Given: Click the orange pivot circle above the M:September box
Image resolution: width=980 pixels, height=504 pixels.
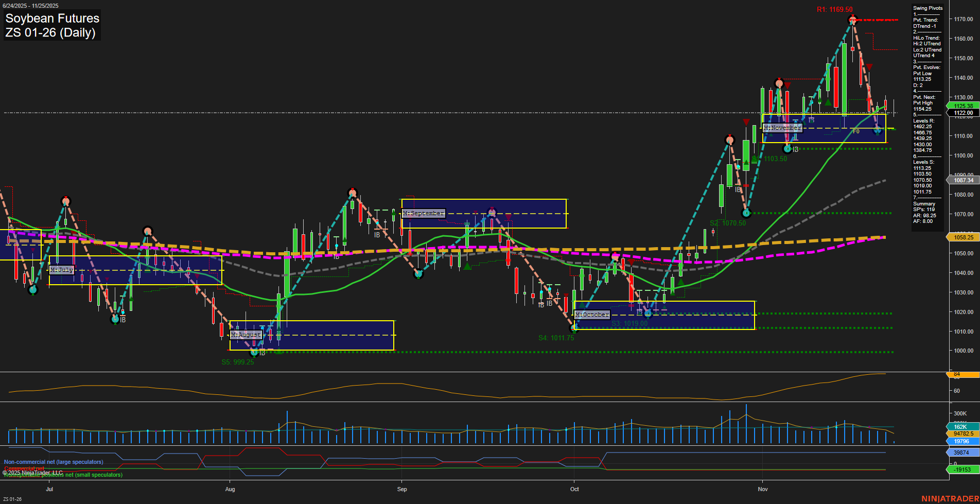Looking at the screenshot, I should pyautogui.click(x=353, y=193).
